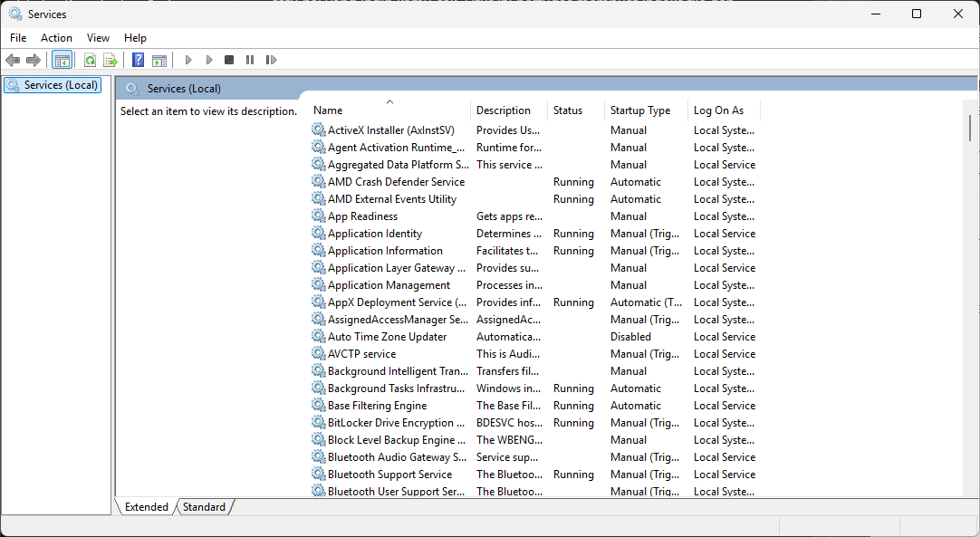Image resolution: width=980 pixels, height=537 pixels.
Task: Sort by the Description column header
Action: (509, 110)
